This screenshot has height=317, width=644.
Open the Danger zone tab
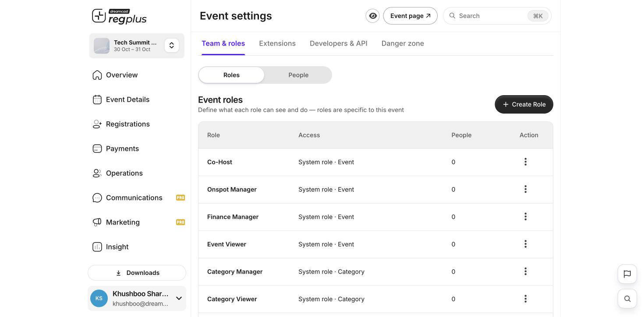pyautogui.click(x=403, y=43)
